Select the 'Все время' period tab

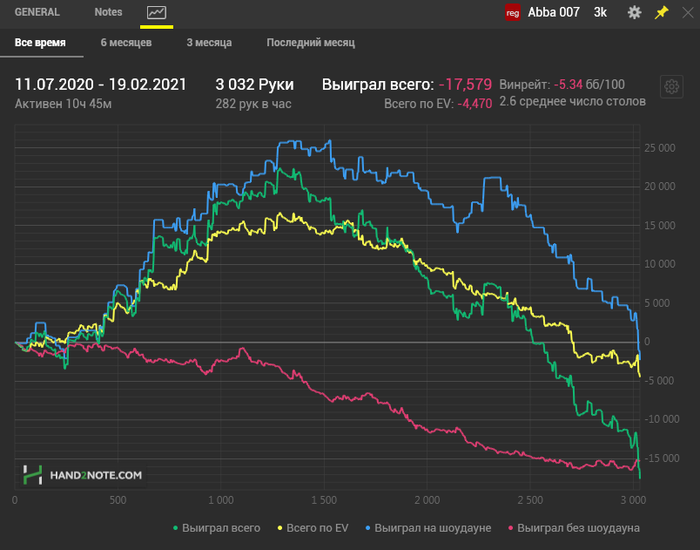(x=40, y=43)
